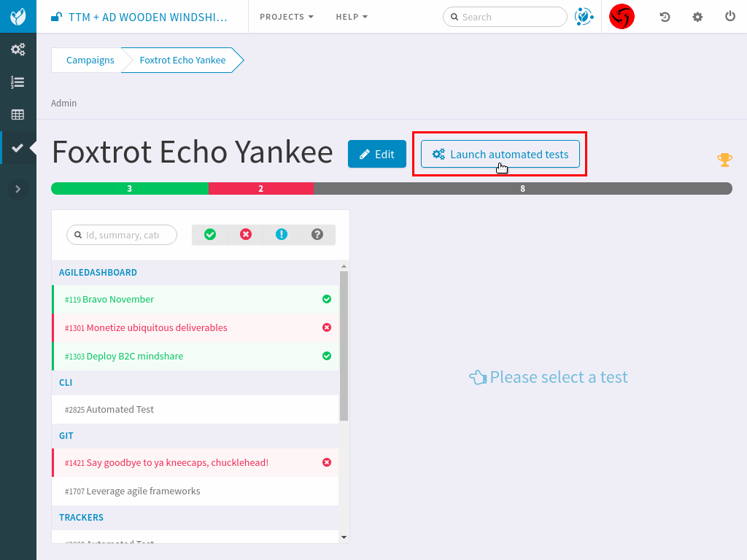
Task: Go back via the Campaigns breadcrumb
Action: click(x=90, y=60)
